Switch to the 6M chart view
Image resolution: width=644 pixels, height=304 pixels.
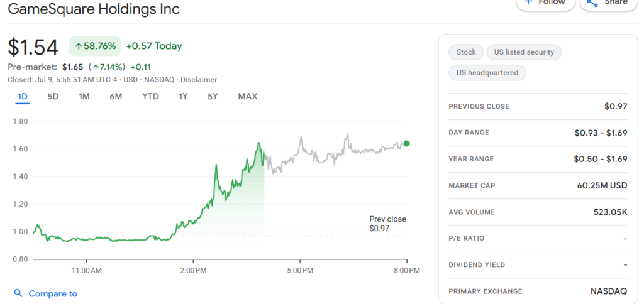point(116,97)
